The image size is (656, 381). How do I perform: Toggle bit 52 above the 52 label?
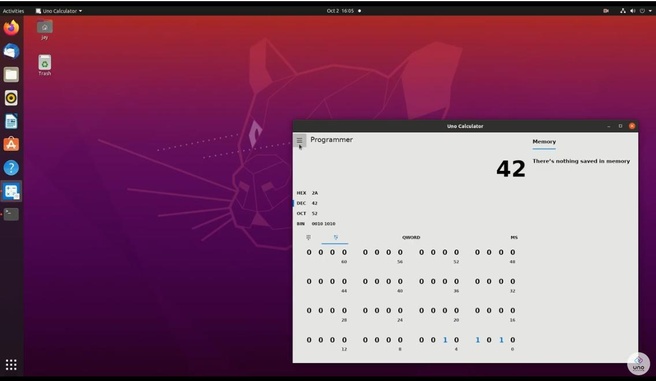(456, 252)
